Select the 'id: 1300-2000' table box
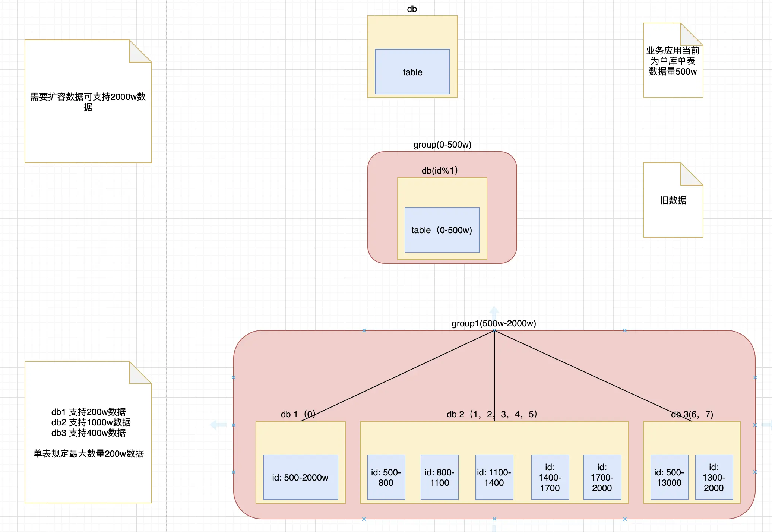The height and width of the screenshot is (532, 772). [x=714, y=477]
